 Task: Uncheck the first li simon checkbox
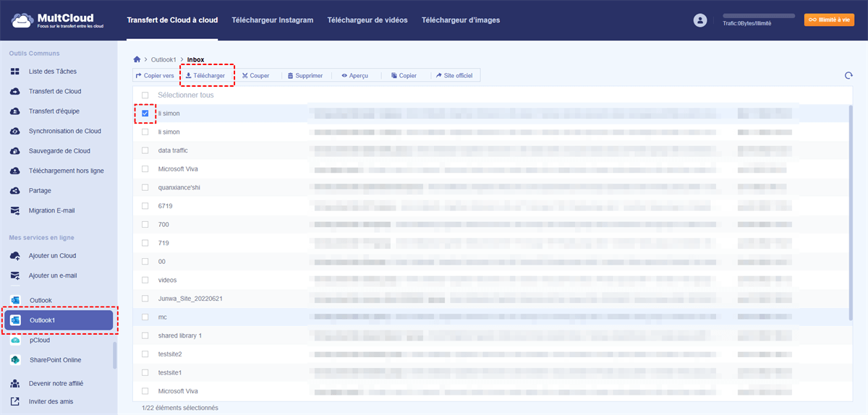tap(145, 114)
